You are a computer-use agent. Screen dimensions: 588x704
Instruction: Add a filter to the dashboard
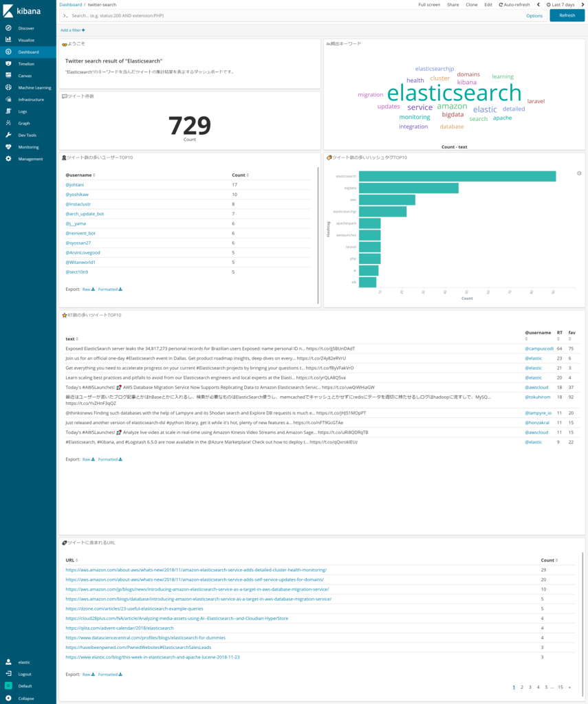[73, 30]
